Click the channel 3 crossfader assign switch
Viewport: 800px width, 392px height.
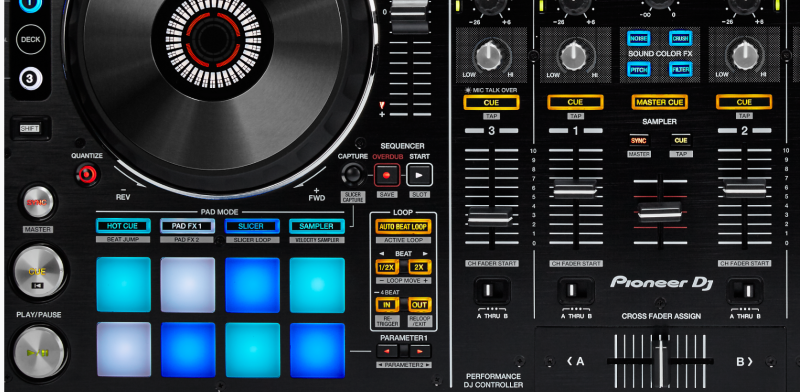(x=491, y=291)
